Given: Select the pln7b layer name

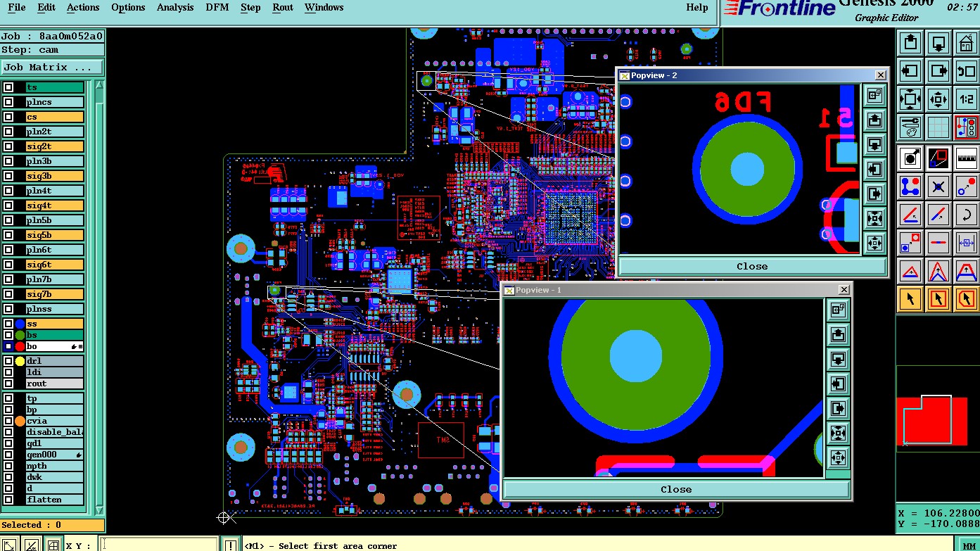Looking at the screenshot, I should coord(55,279).
